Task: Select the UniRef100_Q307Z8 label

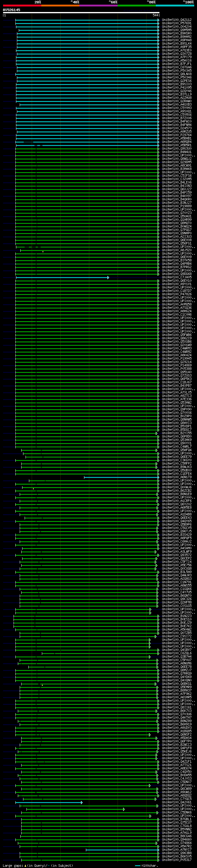Action: point(177,54)
